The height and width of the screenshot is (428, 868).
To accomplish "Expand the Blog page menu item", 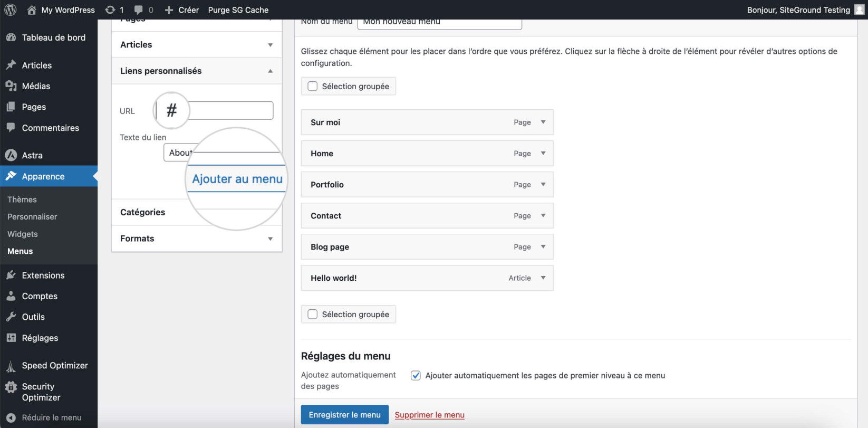I will [x=543, y=246].
